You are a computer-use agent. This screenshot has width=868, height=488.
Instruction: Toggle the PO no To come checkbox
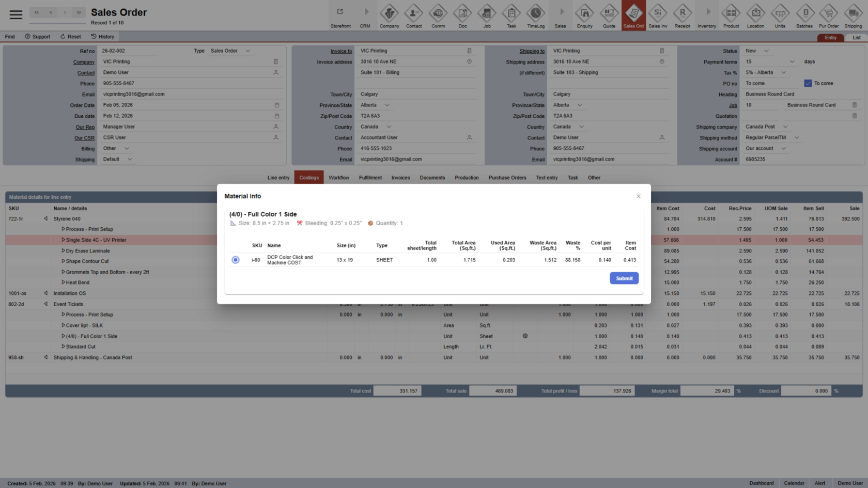pos(808,83)
